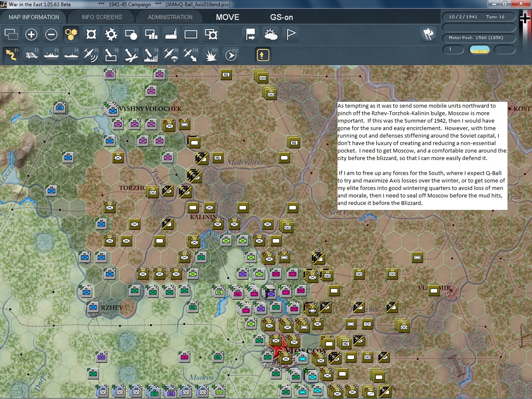Click the VYSHNY VOLOCHEK city label
532x399 pixels.
tap(150, 109)
